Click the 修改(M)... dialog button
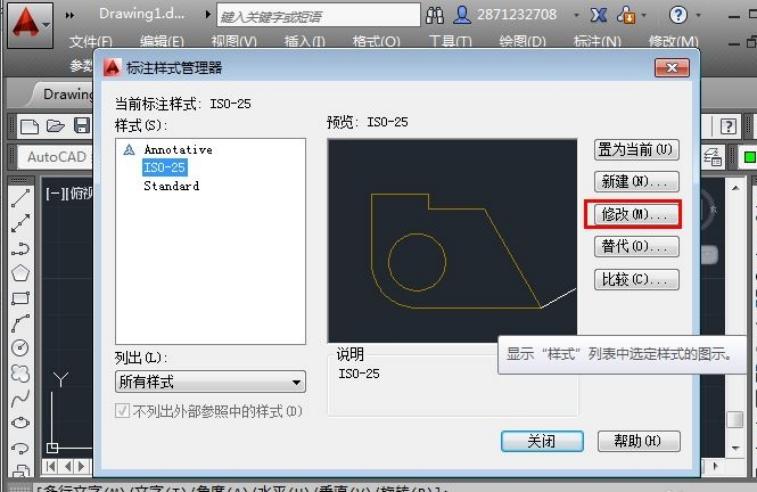The image size is (757, 492). tap(636, 214)
